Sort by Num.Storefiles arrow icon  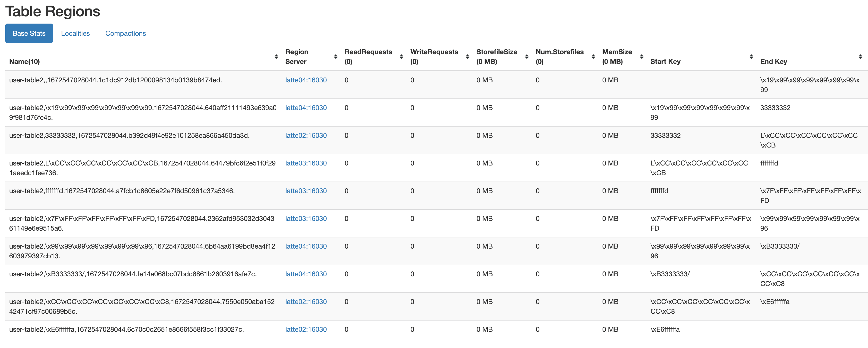tap(593, 57)
